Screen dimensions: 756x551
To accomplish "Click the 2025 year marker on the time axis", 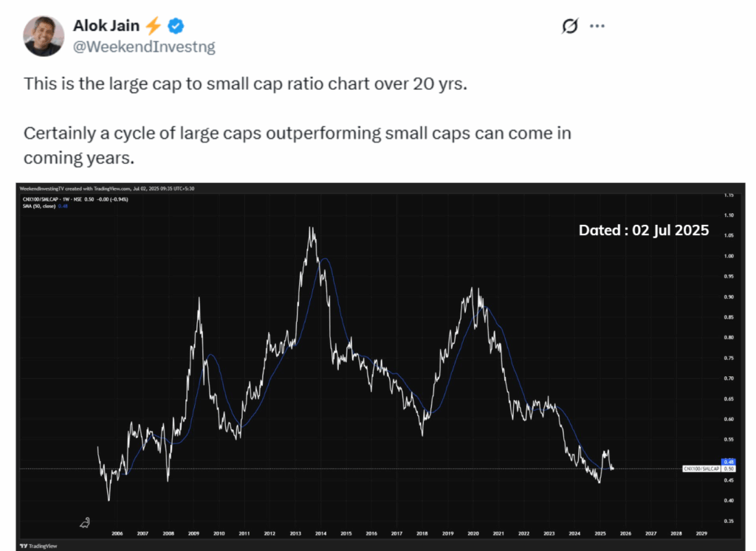I will tap(600, 533).
